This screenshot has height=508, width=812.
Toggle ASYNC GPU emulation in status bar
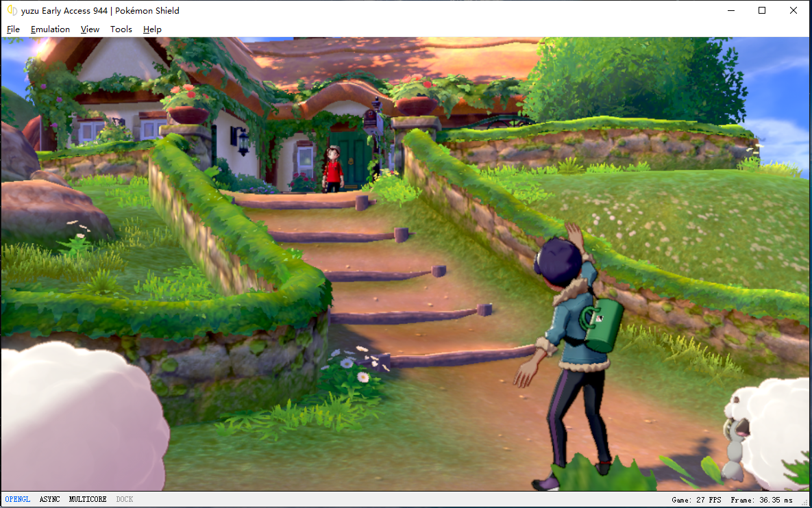(x=49, y=500)
